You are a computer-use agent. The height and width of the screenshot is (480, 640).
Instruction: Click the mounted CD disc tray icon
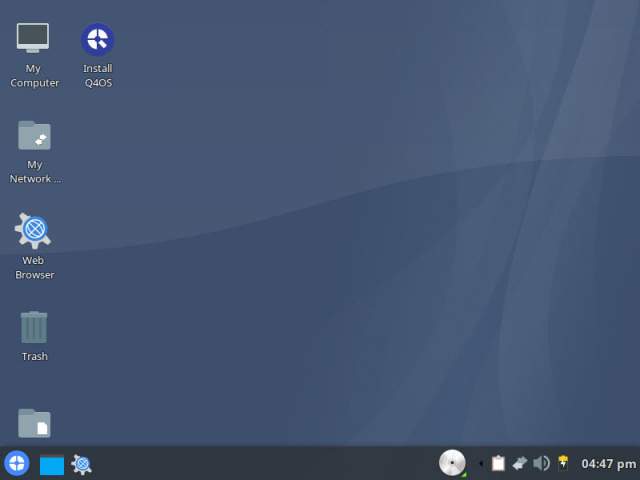click(x=452, y=463)
